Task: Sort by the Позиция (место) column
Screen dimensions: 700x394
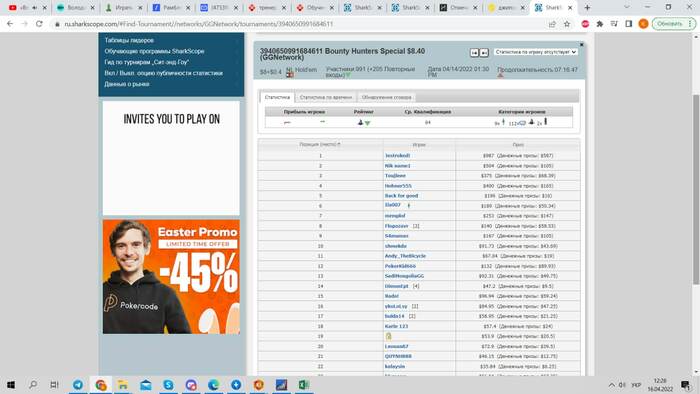Action: pyautogui.click(x=320, y=145)
